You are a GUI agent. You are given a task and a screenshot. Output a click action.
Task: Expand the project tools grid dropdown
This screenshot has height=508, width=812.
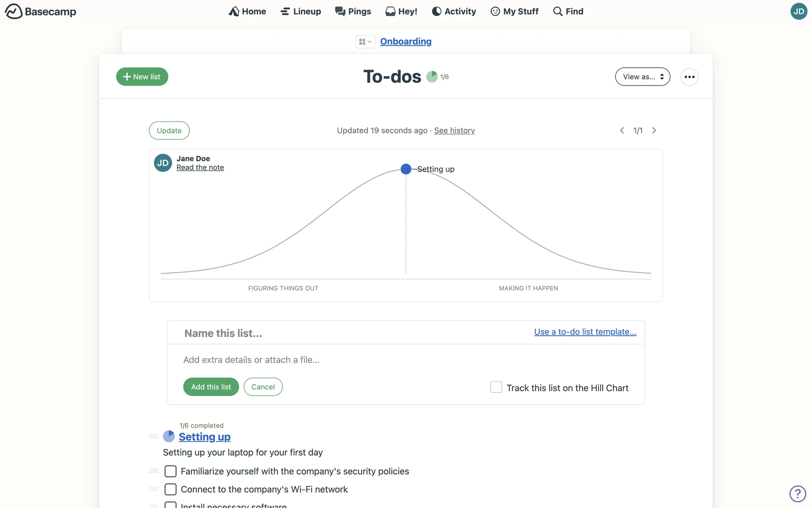point(365,41)
